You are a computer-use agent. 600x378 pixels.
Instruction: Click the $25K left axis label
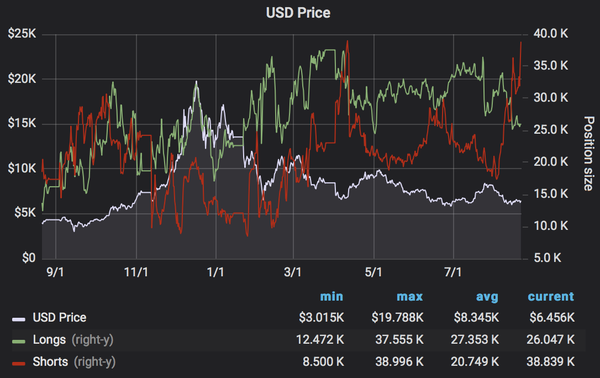coord(22,34)
